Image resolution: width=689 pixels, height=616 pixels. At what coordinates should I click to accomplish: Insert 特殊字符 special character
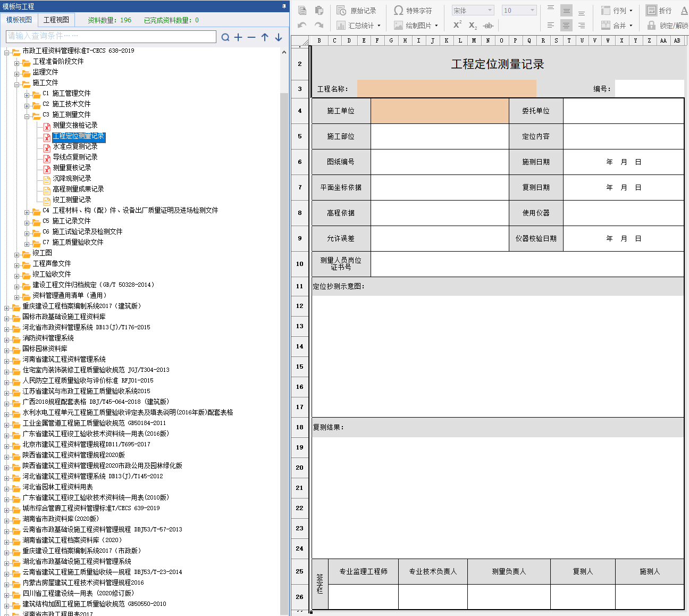click(413, 11)
